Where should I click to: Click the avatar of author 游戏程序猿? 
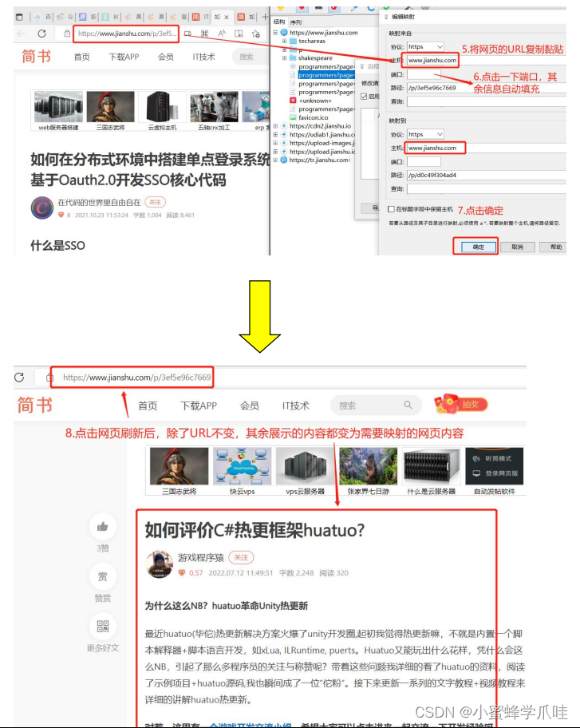coord(159,564)
